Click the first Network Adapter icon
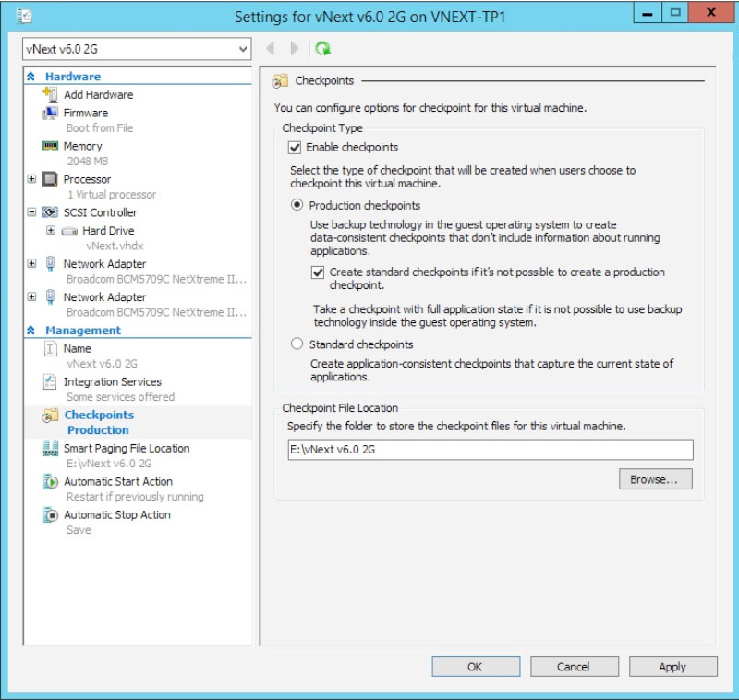 (50, 263)
